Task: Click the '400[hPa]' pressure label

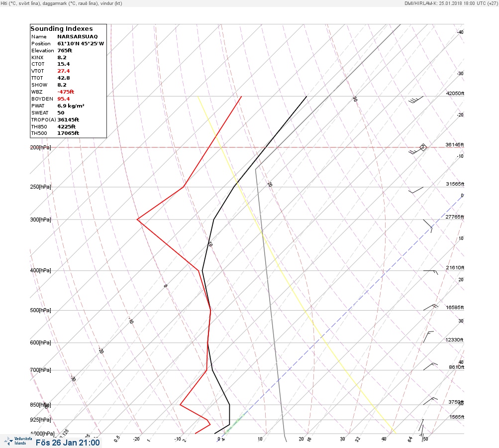Action: [x=40, y=270]
